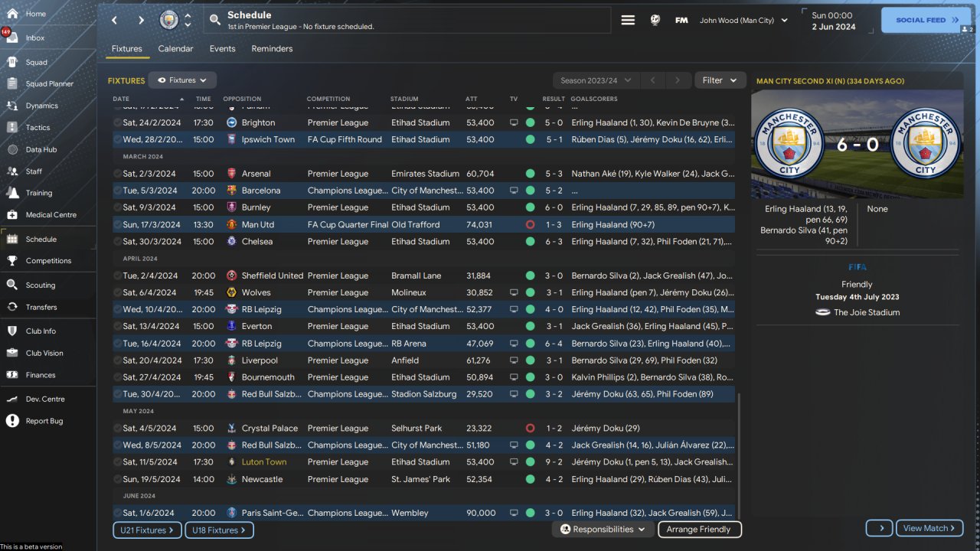
Task: Open U21 Fixtures
Action: (x=148, y=530)
